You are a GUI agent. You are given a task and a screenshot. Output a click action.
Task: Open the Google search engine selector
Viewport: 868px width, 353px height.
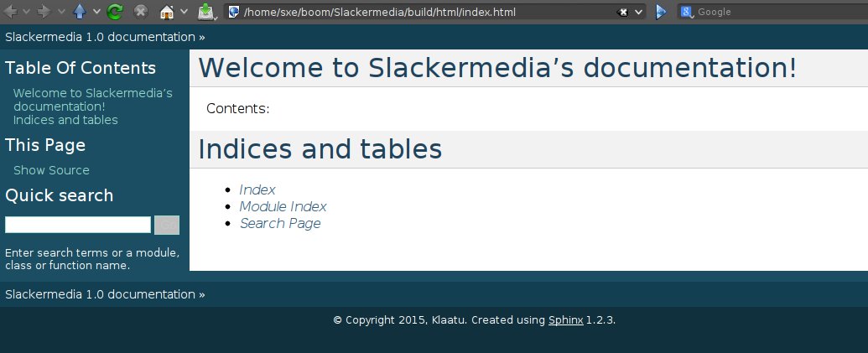click(687, 12)
